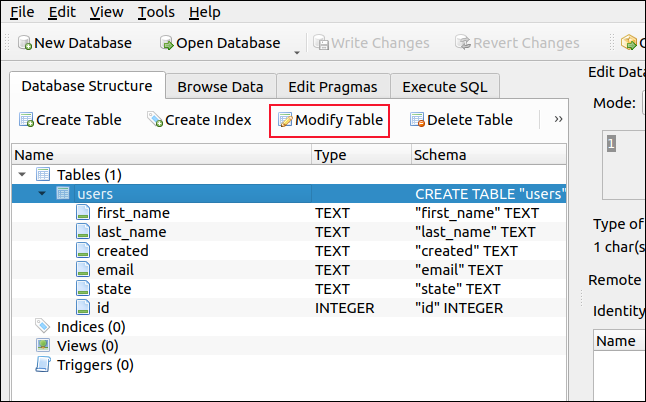Viewport: 646px width, 402px height.
Task: Click the Open Database icon
Action: pos(166,43)
